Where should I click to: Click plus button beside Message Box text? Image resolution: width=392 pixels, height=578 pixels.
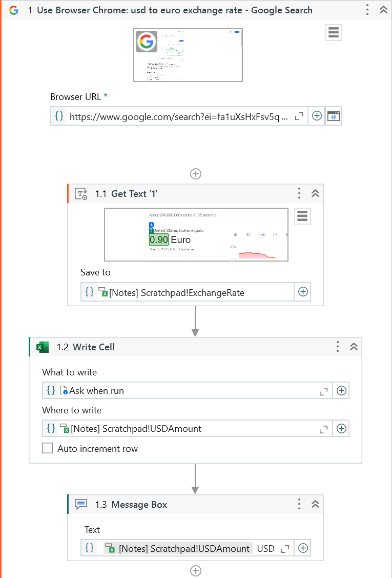coord(303,548)
